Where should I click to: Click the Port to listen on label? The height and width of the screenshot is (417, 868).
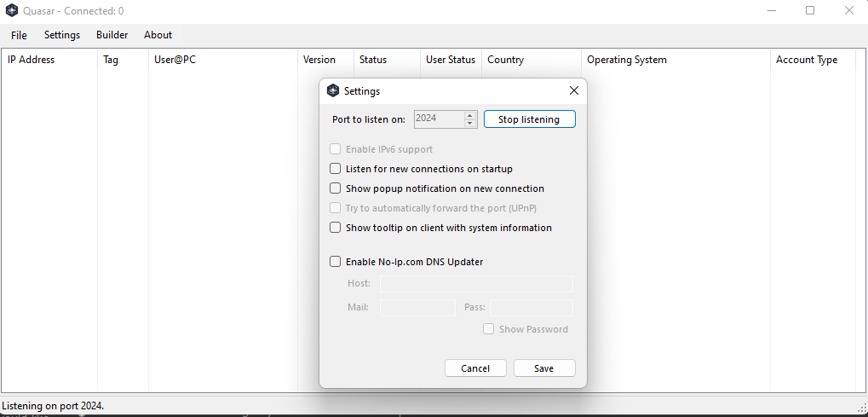tap(369, 119)
